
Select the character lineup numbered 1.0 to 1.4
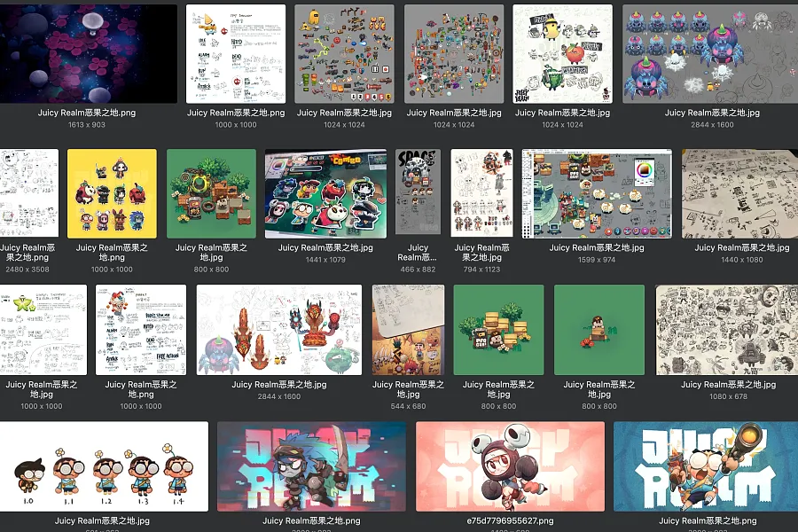pos(104,466)
